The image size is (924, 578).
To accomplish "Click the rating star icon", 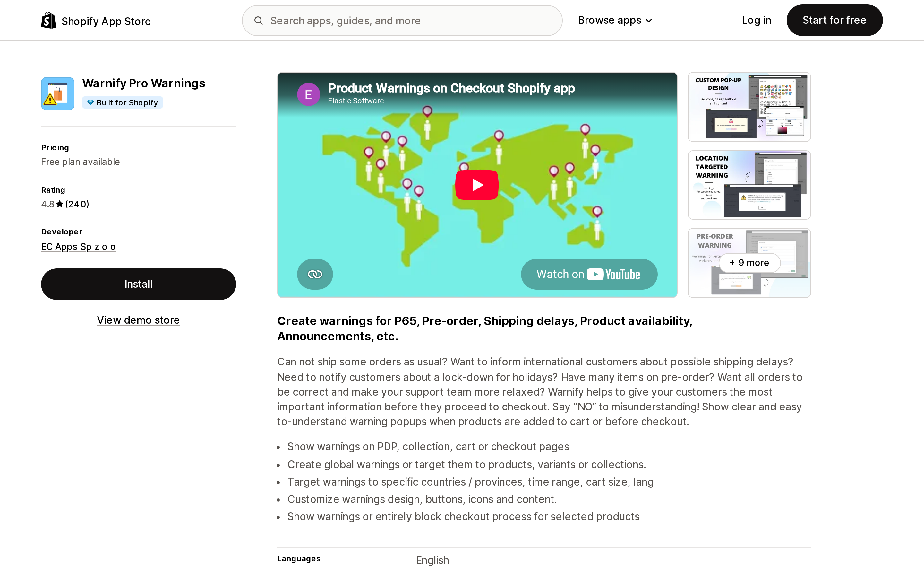I will [x=60, y=204].
